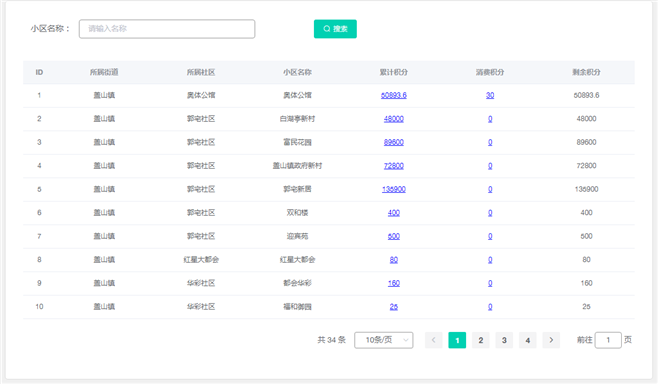Open consumed points 0 link for 红星大都会
Viewport: 658px width, 384px height.
(x=490, y=260)
